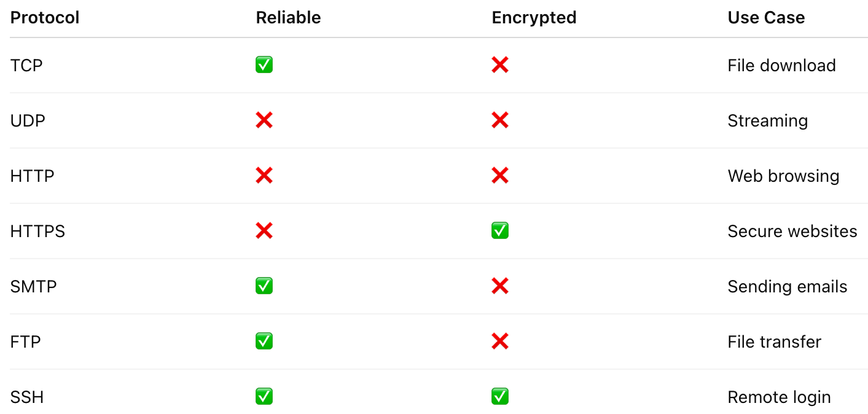Select the red cross in HTTP Encrypted cell

[500, 176]
